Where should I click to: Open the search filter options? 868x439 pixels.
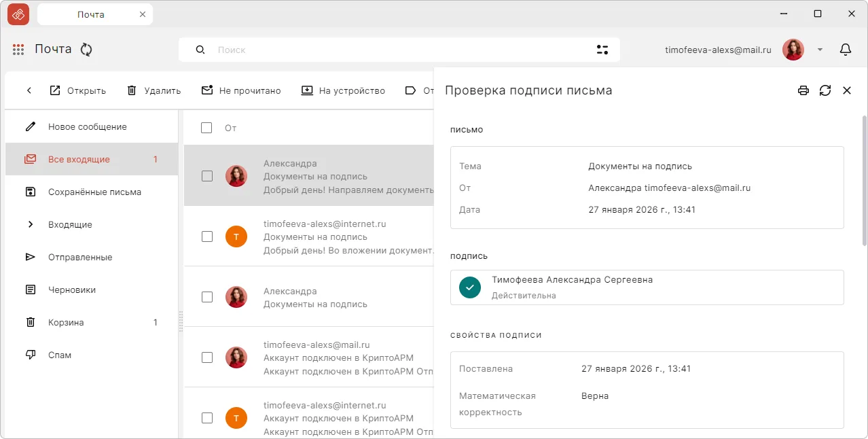point(603,49)
